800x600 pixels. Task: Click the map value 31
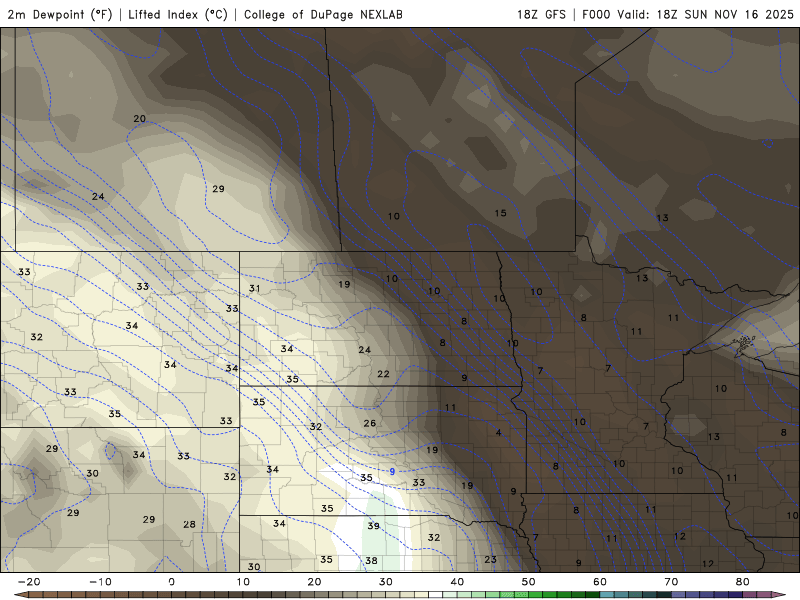[x=254, y=288]
